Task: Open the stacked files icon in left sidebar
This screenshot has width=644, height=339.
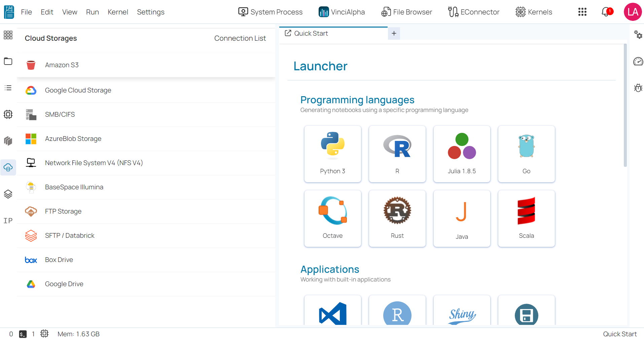Action: (8, 141)
